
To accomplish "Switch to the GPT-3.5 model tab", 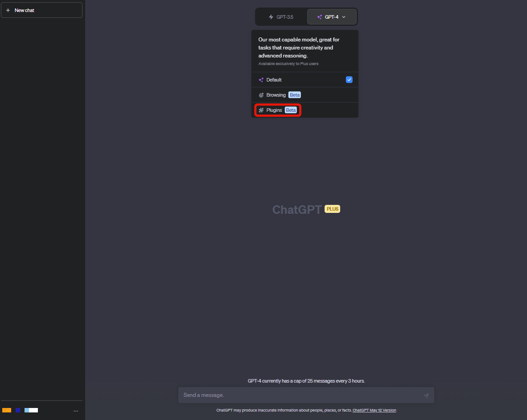I will pos(281,17).
